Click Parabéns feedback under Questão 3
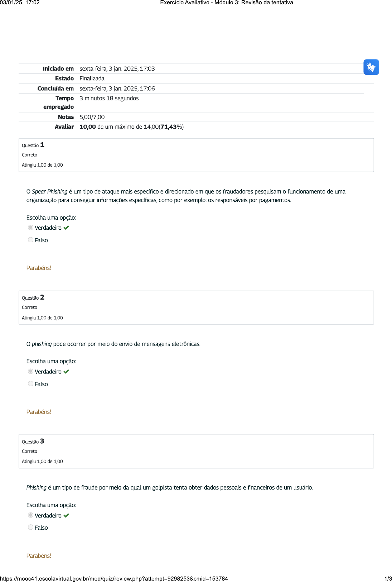Screen dimensions: 392x582 (39, 555)
